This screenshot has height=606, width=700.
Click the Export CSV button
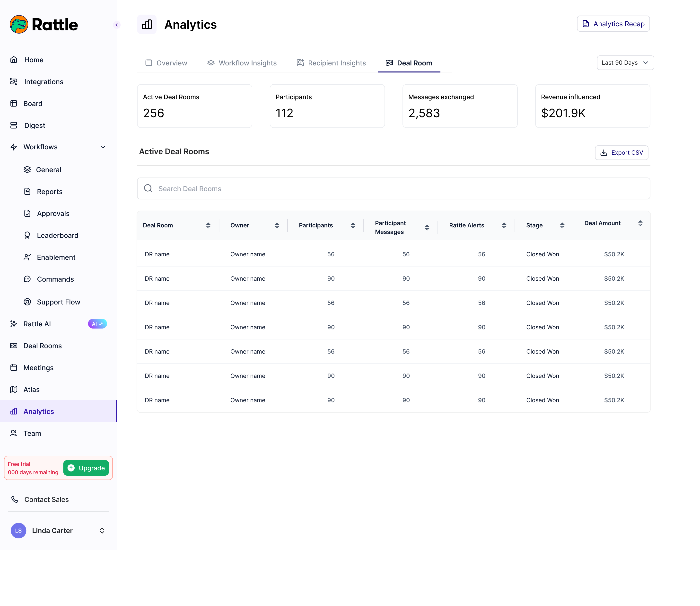pos(621,152)
